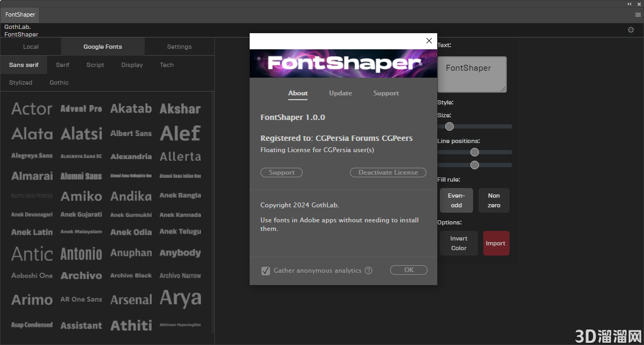Viewport: 644px width, 345px height.
Task: Select the Gothic font category
Action: click(x=58, y=82)
